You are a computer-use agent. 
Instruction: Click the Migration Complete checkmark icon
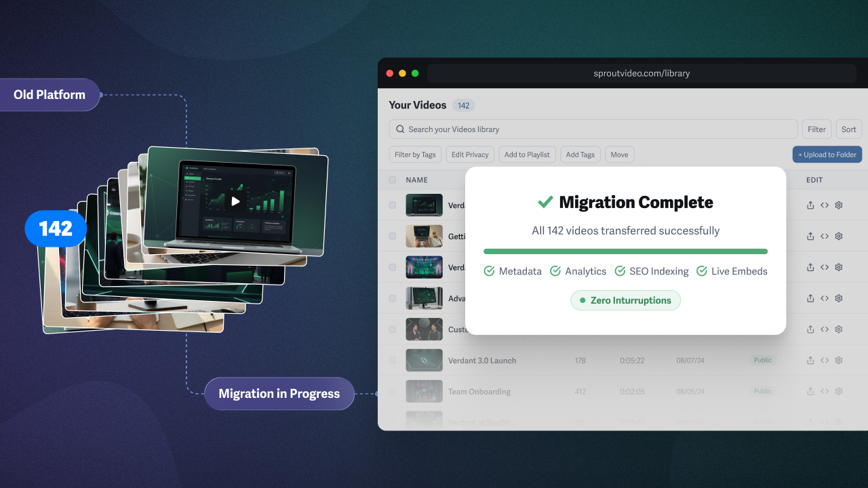tap(545, 202)
